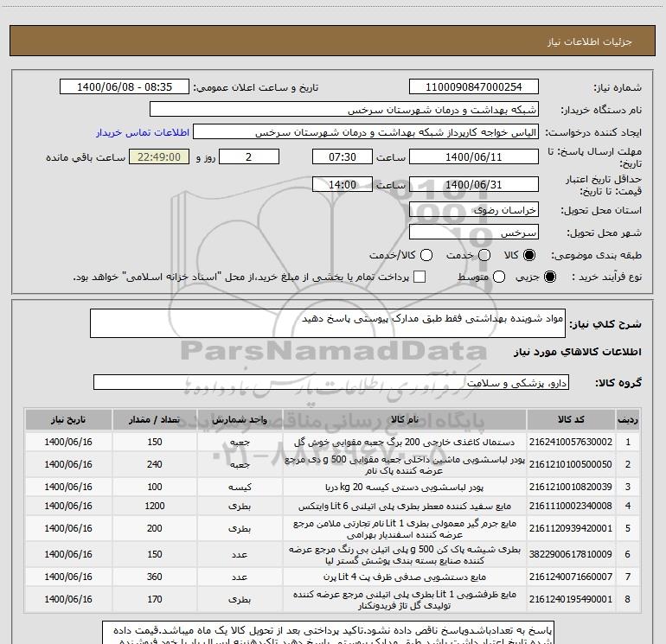
Task: Click product code 2162410057630002
Action: point(571,442)
